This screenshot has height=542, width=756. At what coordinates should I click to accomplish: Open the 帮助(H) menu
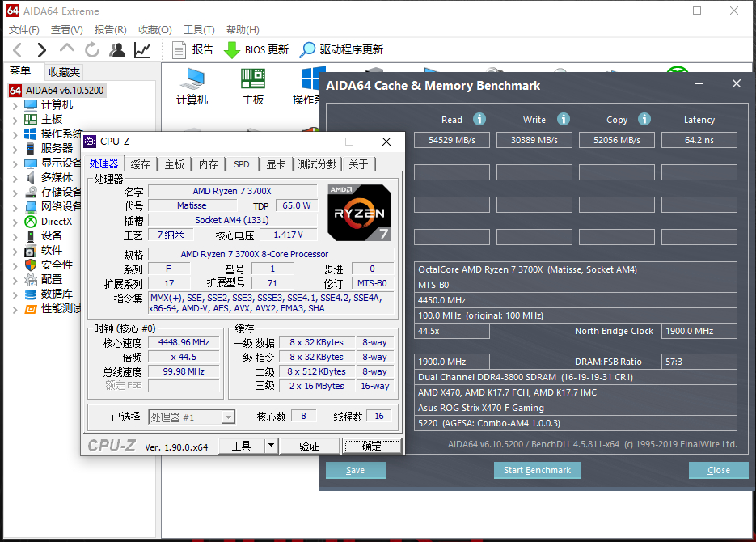tap(243, 30)
